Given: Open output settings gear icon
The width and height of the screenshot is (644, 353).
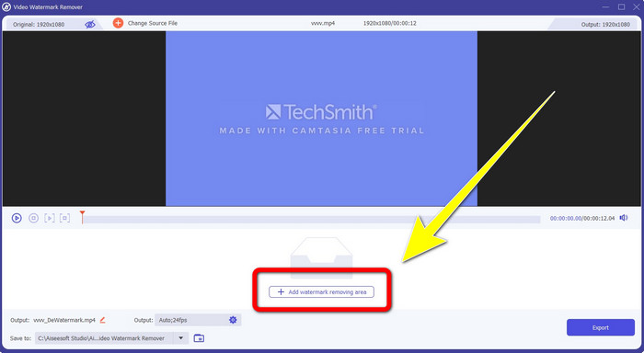Looking at the screenshot, I should pyautogui.click(x=233, y=320).
